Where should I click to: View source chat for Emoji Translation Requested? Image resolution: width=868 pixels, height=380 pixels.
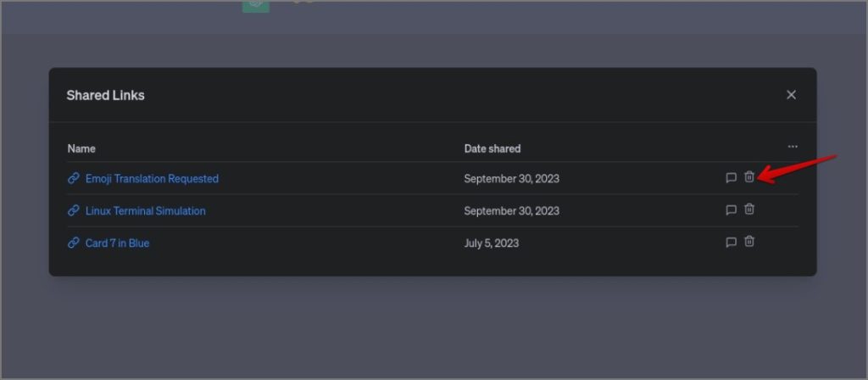[731, 178]
